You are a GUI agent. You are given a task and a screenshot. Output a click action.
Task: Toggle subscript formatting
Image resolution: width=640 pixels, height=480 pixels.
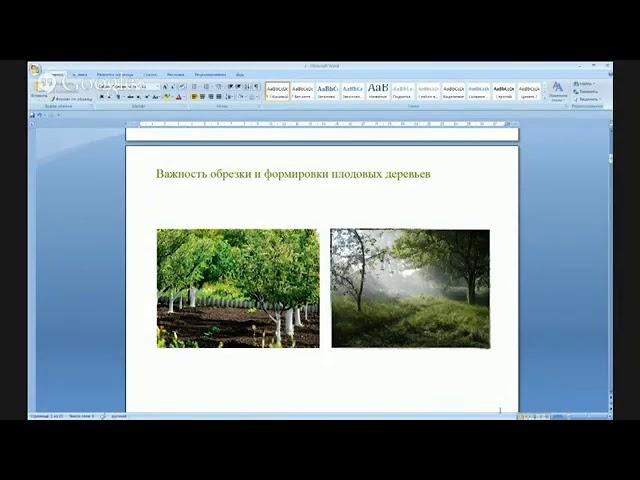point(138,97)
